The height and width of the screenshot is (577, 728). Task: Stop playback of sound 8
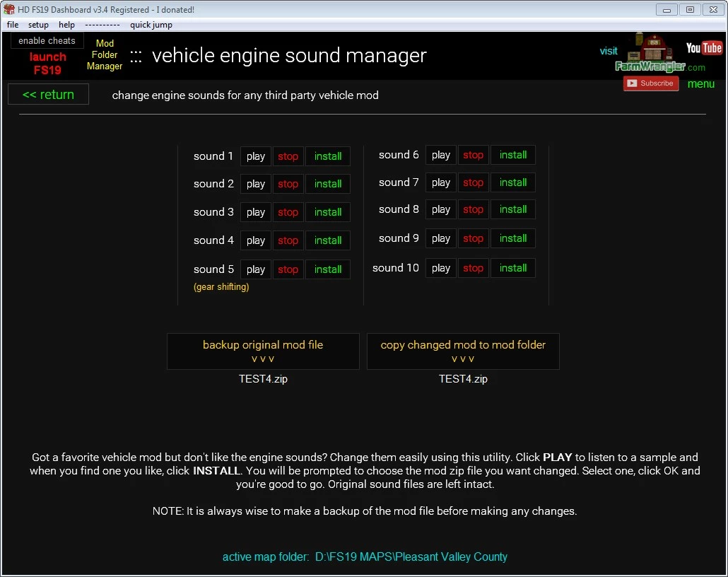(x=473, y=209)
